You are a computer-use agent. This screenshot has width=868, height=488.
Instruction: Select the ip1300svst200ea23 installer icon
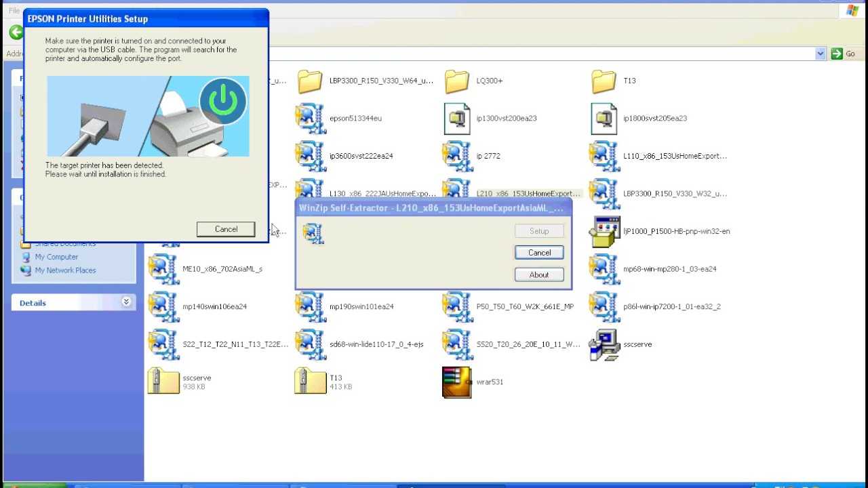coord(457,119)
